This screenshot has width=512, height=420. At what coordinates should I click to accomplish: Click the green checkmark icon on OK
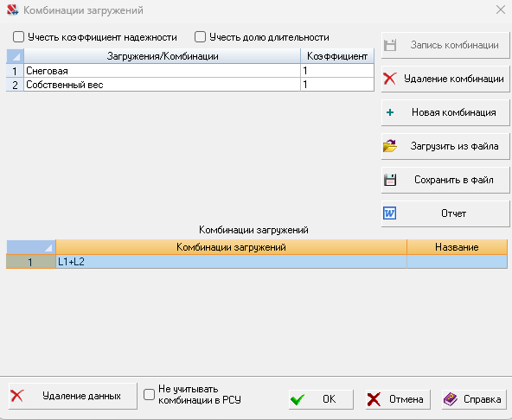(x=298, y=399)
